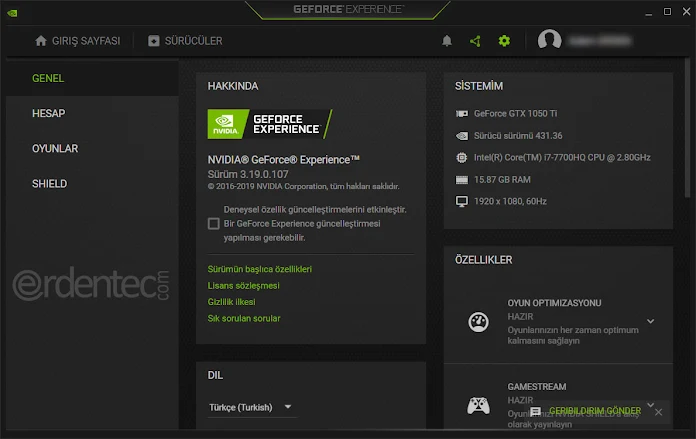Click the 1920 x 1080, 60Hz text
Screen dimensions: 696x439
(510, 202)
